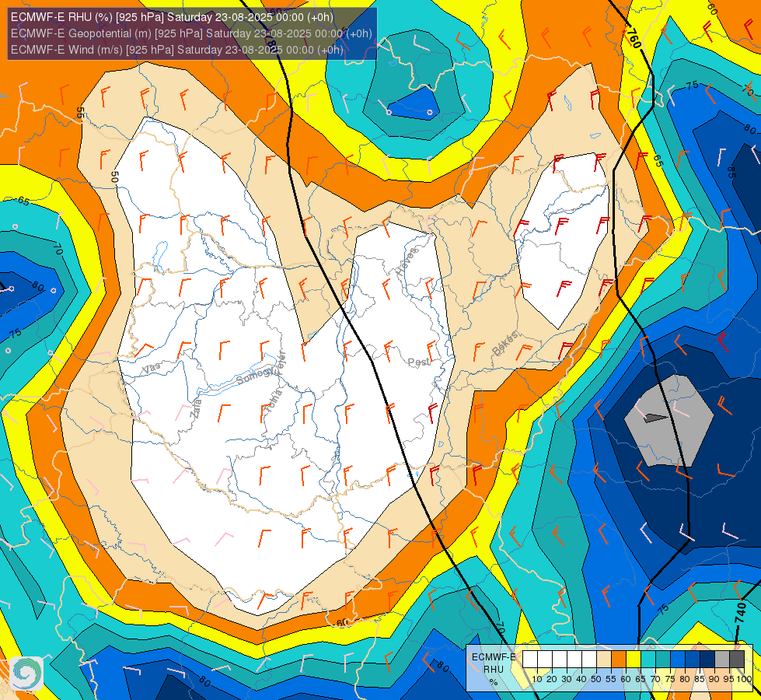Viewport: 761px width, 700px height.
Task: Click the medium blue 75–80 legend swatch
Action: point(678,660)
